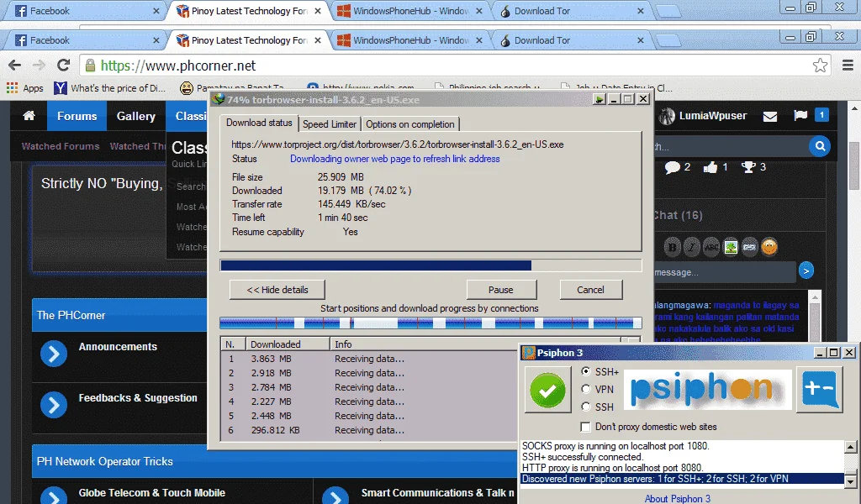
Task: Open the inbox envelope icon
Action: click(x=770, y=116)
